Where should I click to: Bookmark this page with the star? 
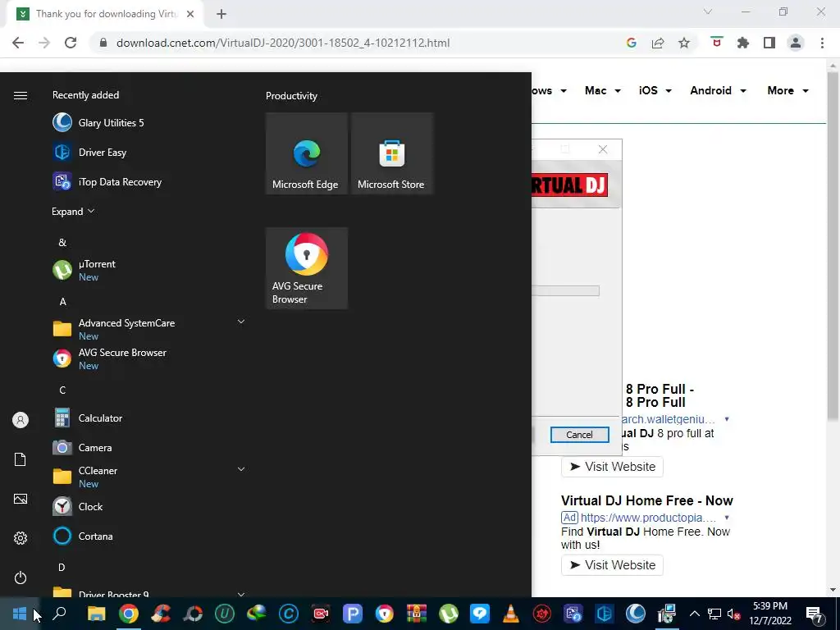(684, 43)
